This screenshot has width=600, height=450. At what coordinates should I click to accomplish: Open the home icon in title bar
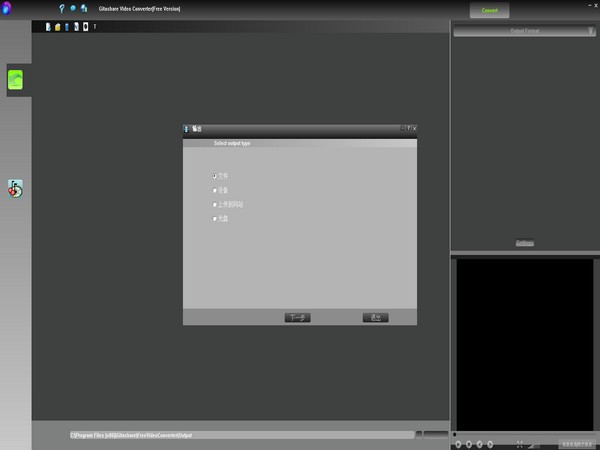point(84,8)
